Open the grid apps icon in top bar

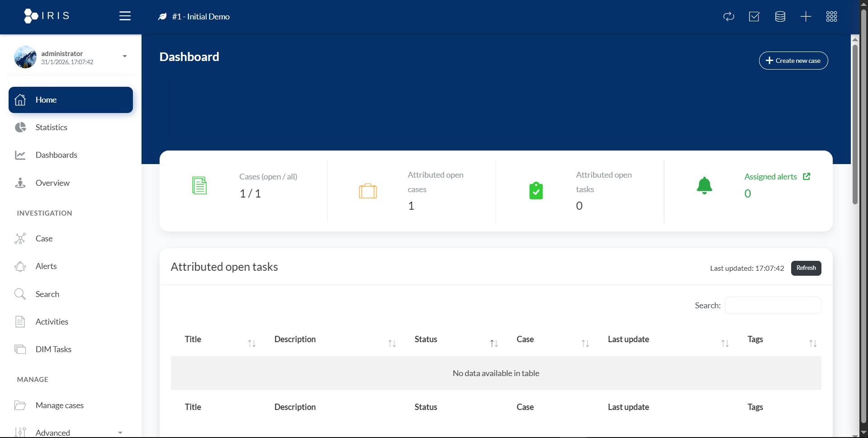click(x=831, y=17)
